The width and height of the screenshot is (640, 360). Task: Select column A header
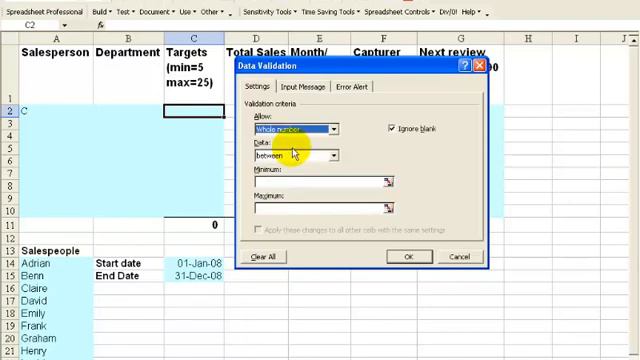coord(56,39)
